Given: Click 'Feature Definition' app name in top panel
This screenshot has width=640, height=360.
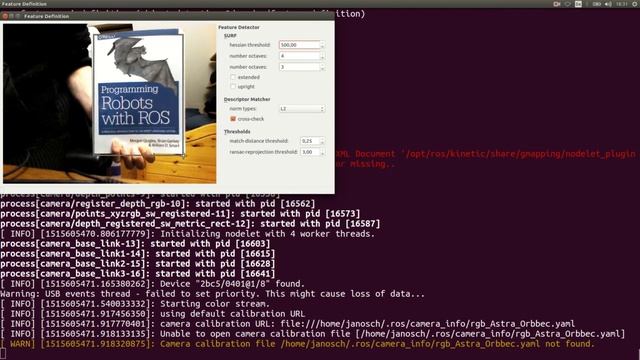Looking at the screenshot, I should [24, 4].
